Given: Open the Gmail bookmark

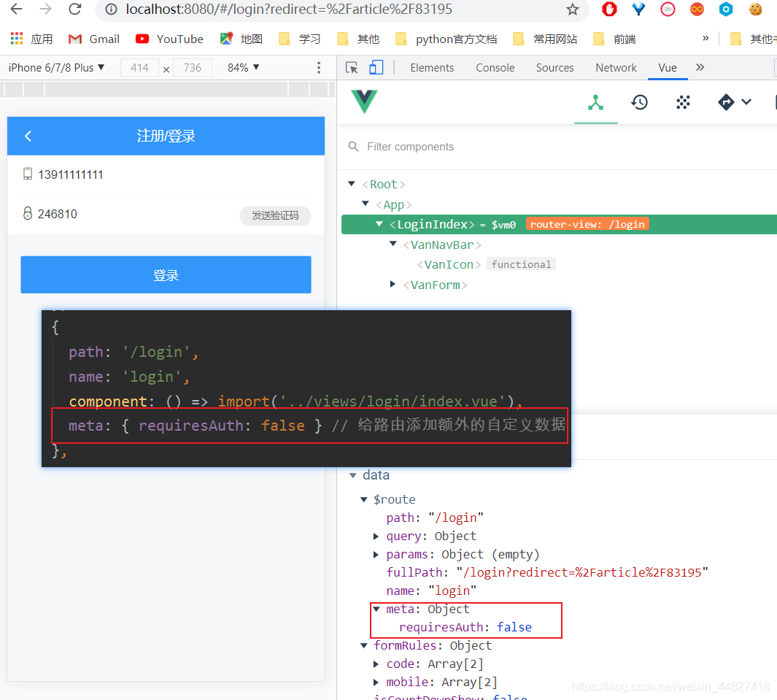Looking at the screenshot, I should pos(94,39).
